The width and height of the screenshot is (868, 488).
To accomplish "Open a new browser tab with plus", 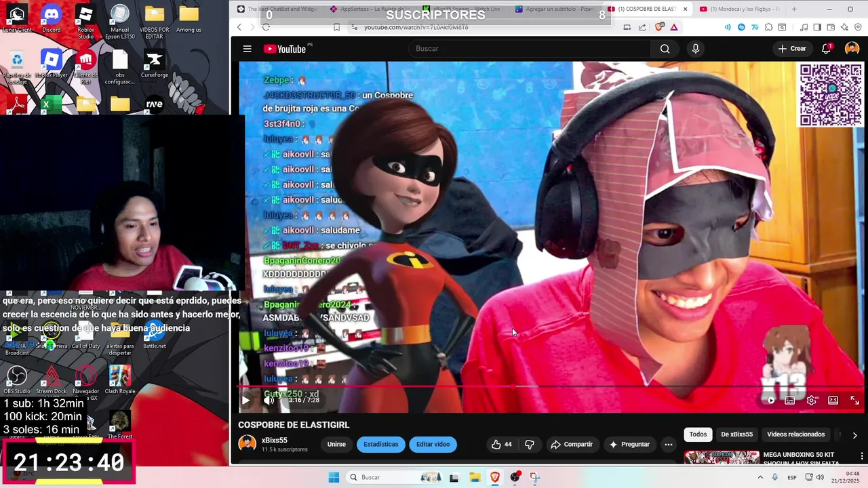I will (794, 9).
